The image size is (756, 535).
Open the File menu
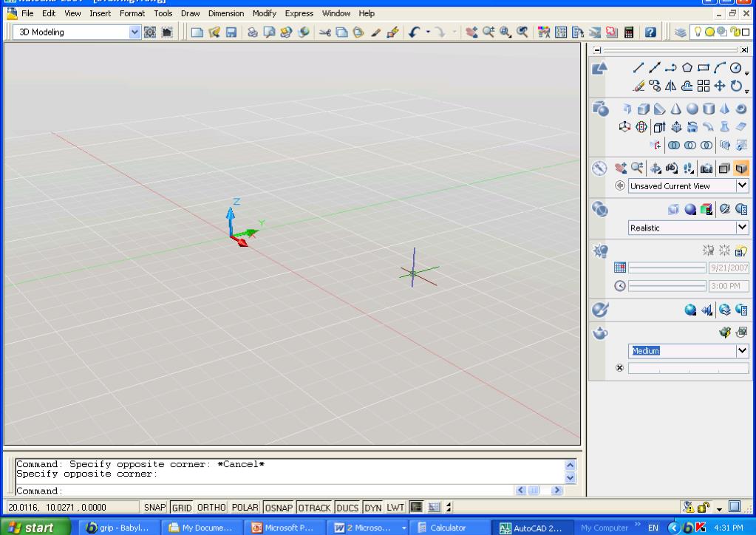click(x=27, y=13)
